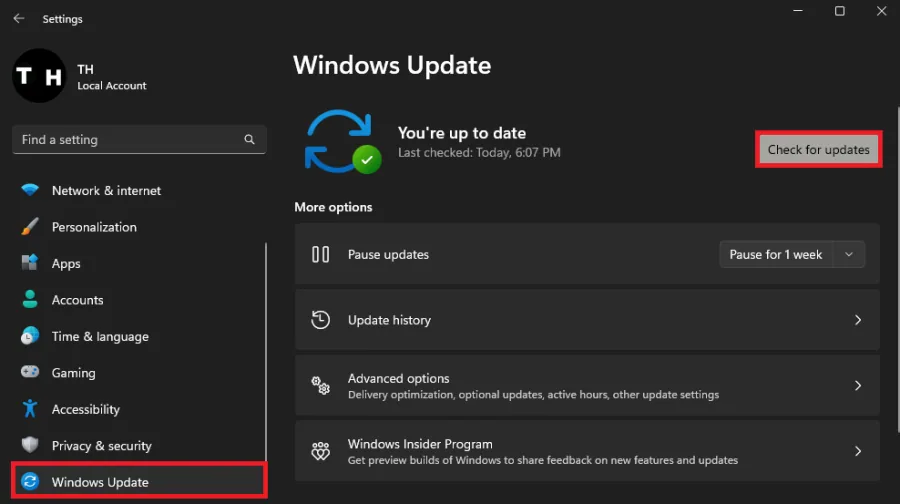Click the Update history clock icon
900x504 pixels.
320,320
